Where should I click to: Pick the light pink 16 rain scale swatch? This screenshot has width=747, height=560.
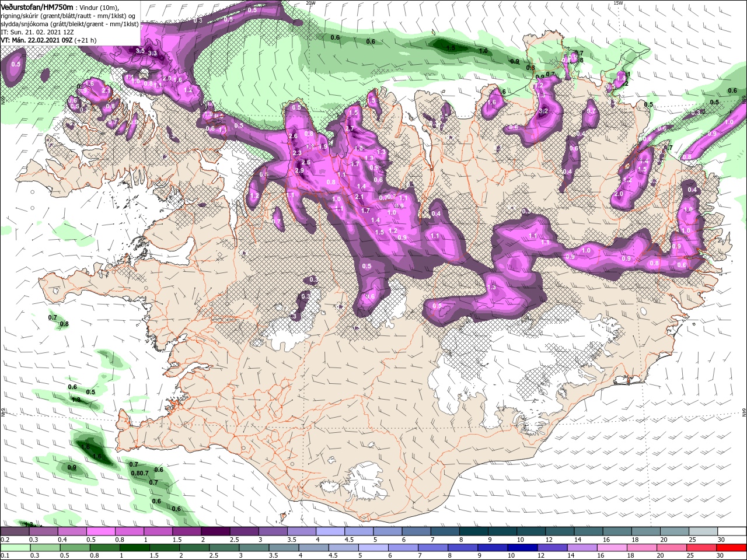pyautogui.click(x=611, y=548)
